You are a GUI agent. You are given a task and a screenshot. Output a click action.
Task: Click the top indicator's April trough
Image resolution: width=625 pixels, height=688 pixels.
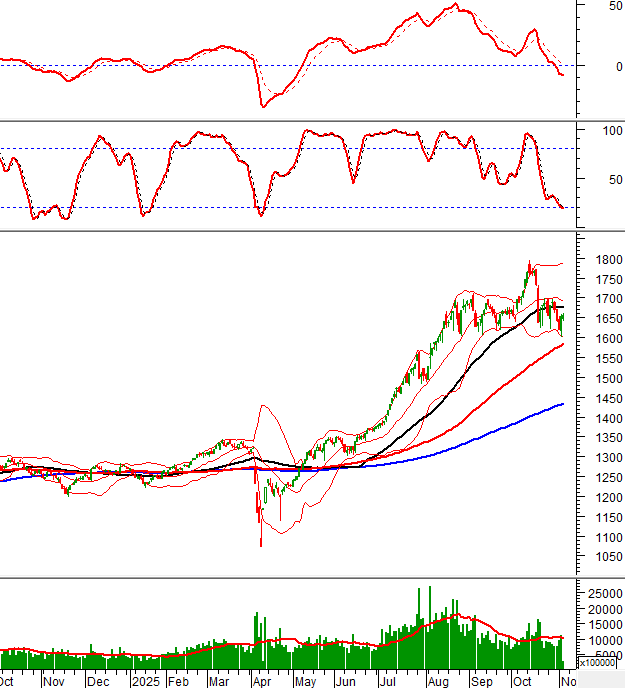pos(263,105)
